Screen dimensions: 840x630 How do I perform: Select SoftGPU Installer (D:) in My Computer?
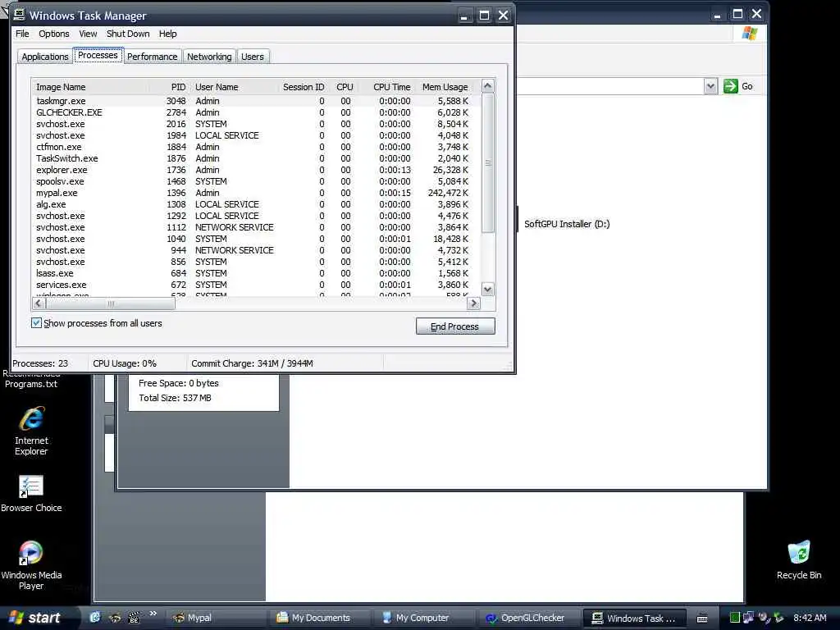point(567,224)
